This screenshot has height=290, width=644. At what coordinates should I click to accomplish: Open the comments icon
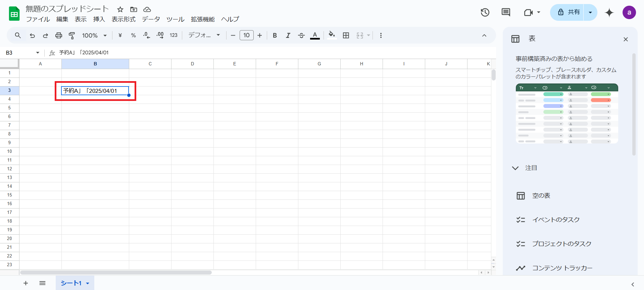click(506, 13)
